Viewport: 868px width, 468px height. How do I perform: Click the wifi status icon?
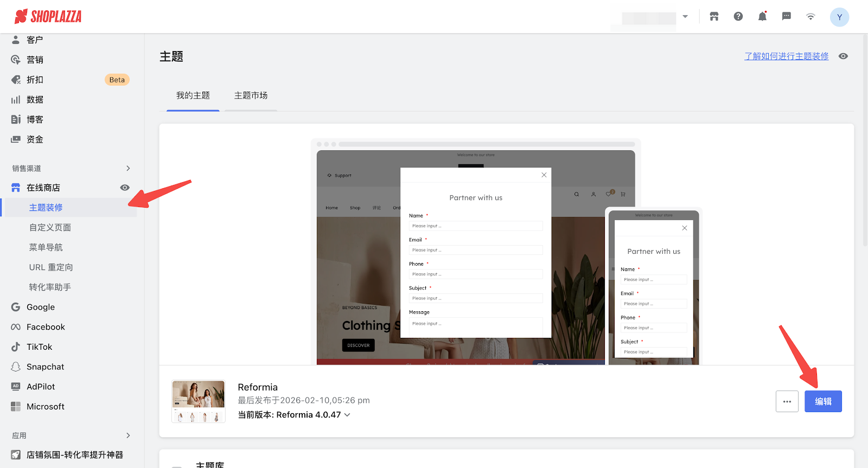[810, 17]
